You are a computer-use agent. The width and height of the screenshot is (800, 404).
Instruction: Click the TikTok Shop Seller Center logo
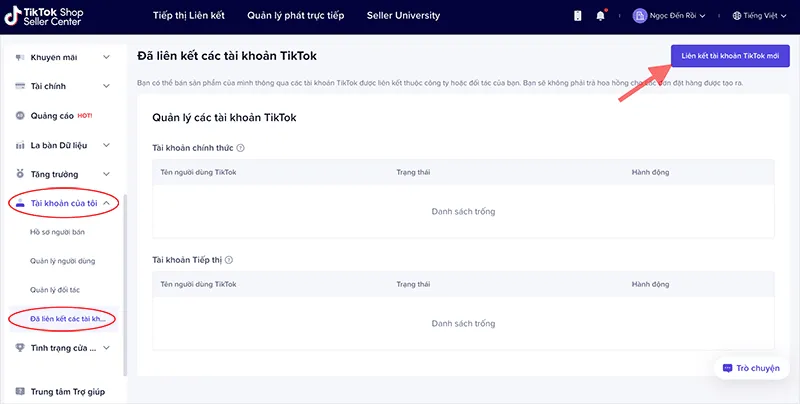(44, 16)
